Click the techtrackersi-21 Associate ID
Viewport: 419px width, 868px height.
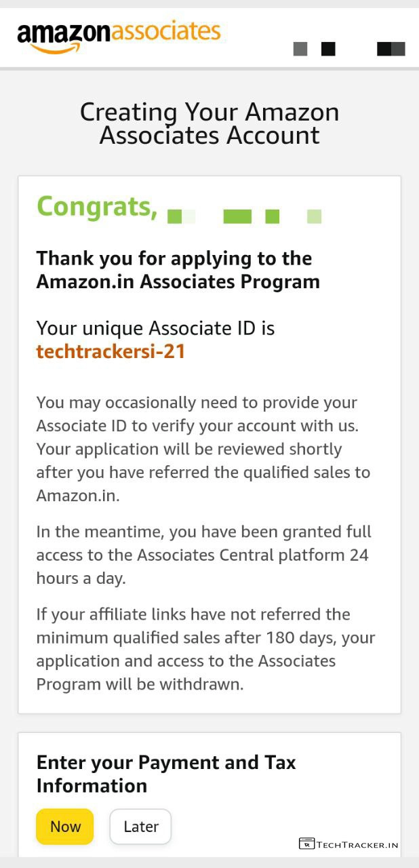click(111, 351)
